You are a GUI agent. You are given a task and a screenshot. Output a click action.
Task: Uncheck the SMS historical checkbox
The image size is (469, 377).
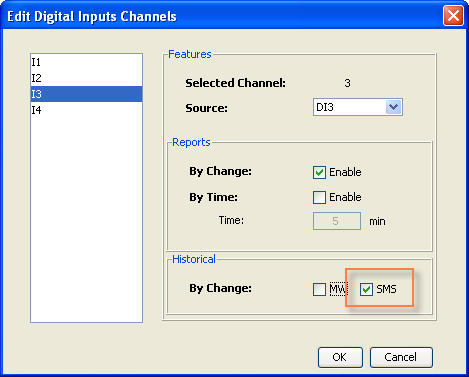[366, 289]
